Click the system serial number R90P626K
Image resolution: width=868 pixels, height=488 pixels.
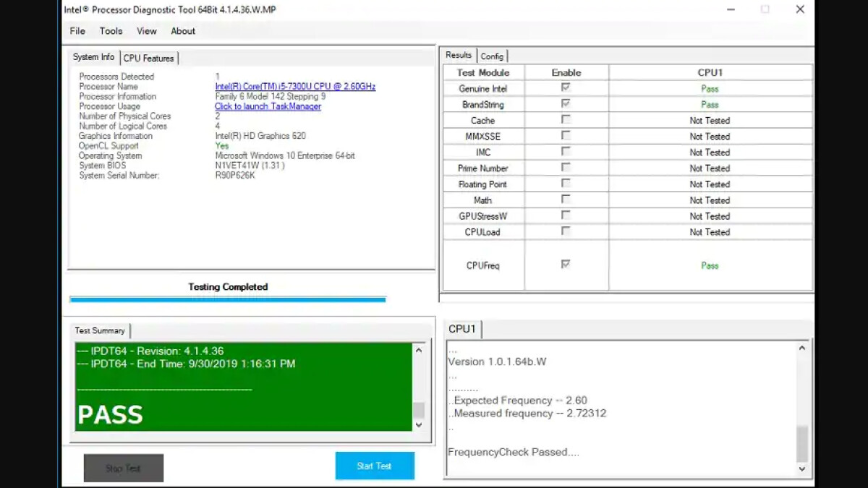click(235, 176)
